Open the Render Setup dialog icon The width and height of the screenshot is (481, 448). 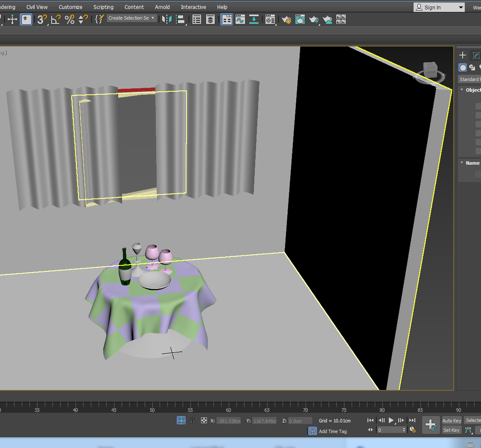click(286, 19)
